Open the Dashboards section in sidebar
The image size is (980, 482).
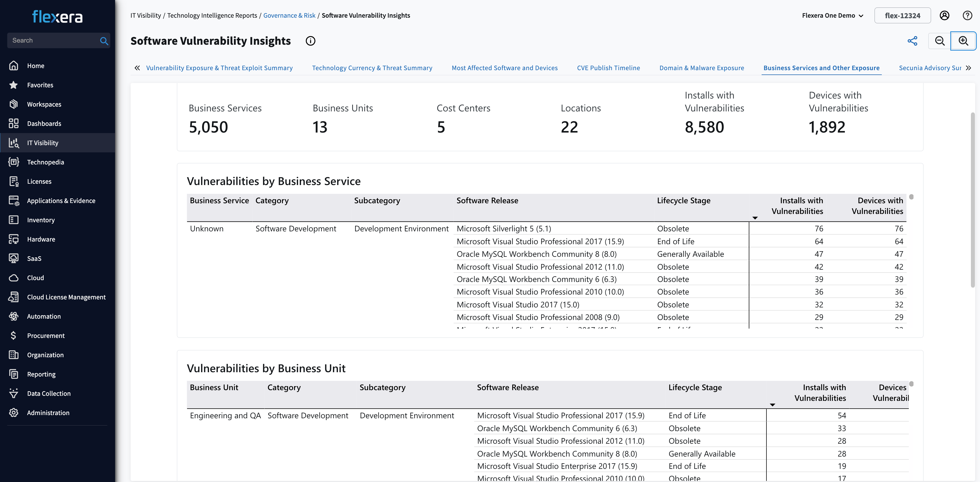click(44, 123)
